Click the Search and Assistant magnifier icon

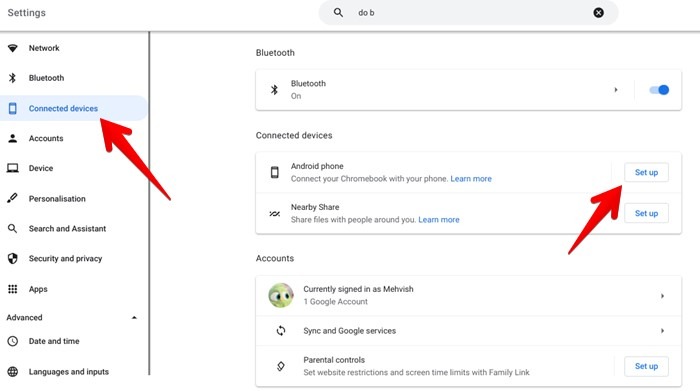point(12,229)
